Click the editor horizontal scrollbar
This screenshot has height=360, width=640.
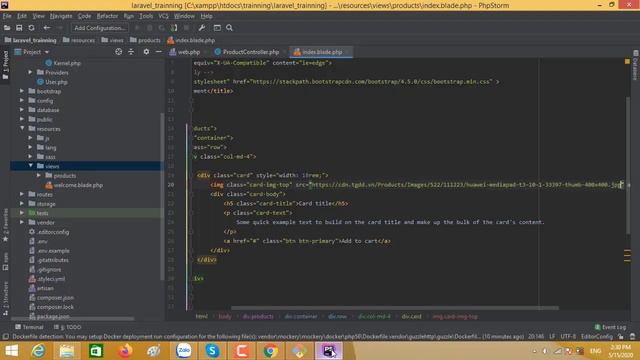tap(395, 308)
